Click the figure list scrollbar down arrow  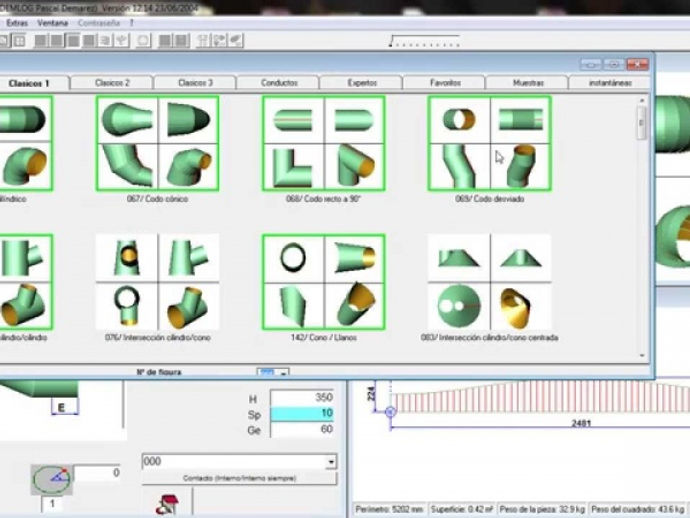[642, 355]
